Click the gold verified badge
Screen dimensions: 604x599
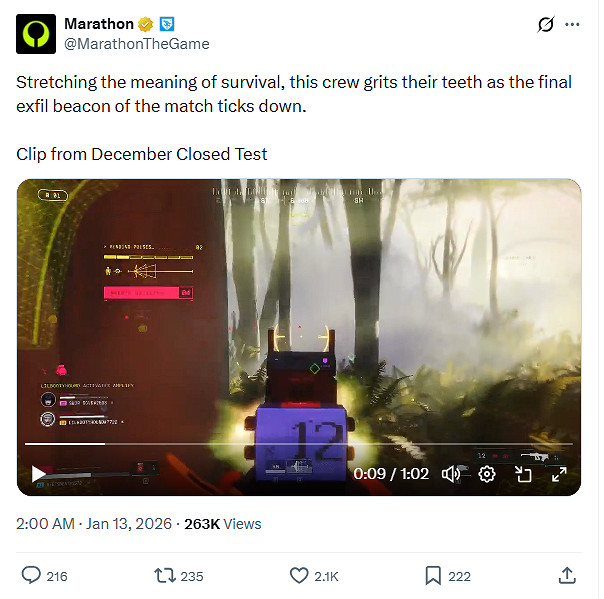[146, 24]
